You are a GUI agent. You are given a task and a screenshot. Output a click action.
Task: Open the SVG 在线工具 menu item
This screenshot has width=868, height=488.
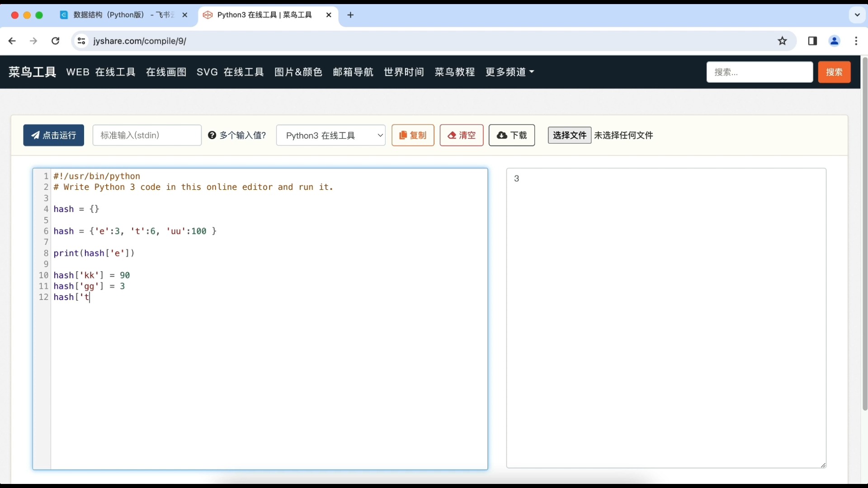(230, 72)
